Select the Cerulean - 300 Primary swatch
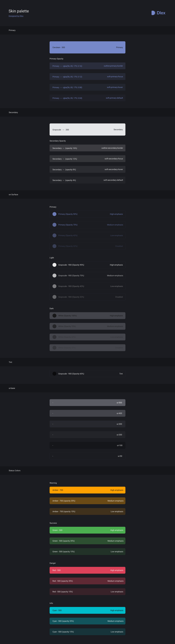Screen dimensions: 175x644 pyautogui.click(x=87, y=47)
